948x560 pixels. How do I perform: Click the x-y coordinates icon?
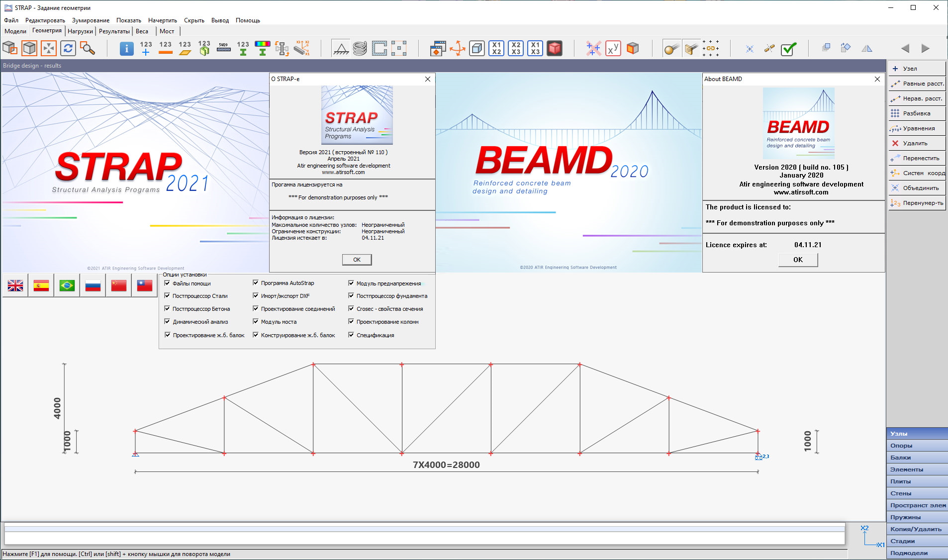[x=613, y=48]
